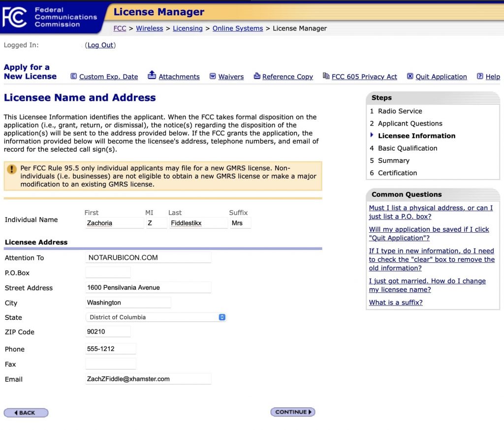The image size is (504, 430).
Task: Click the 'Licensee Address' section label
Action: (x=36, y=243)
